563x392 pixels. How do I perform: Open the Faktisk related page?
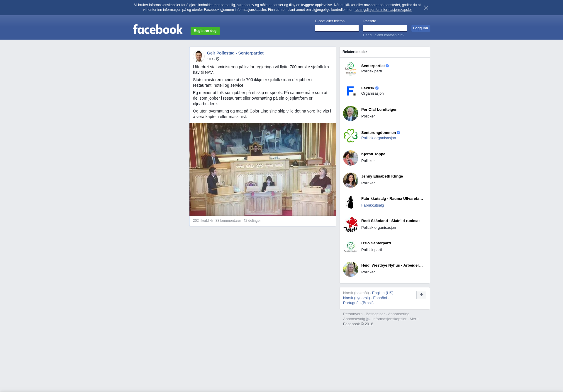tap(368, 88)
